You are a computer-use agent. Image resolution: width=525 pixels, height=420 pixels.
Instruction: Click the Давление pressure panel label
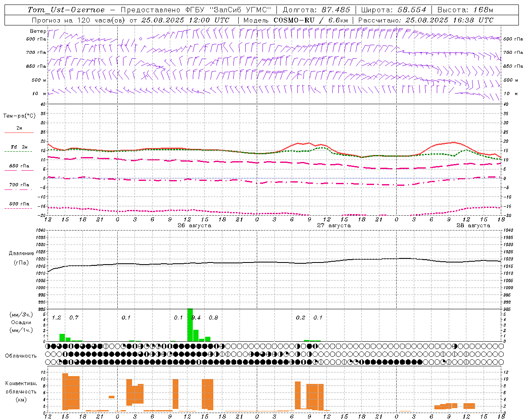(x=21, y=253)
